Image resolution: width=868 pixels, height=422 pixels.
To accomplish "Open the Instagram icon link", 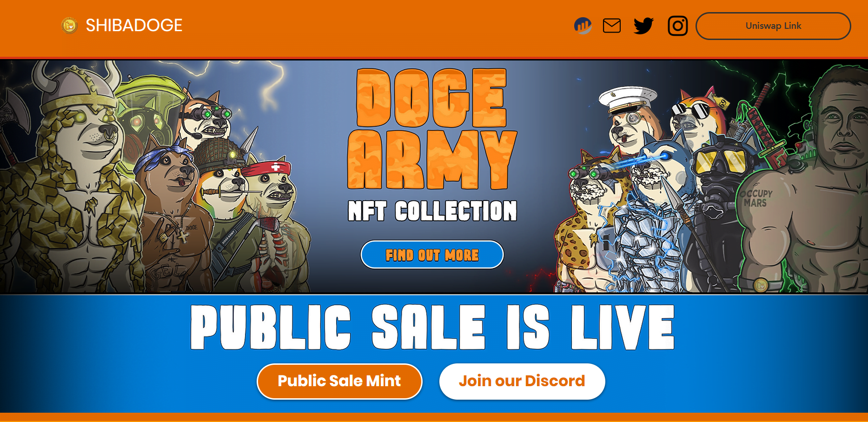I will click(678, 26).
